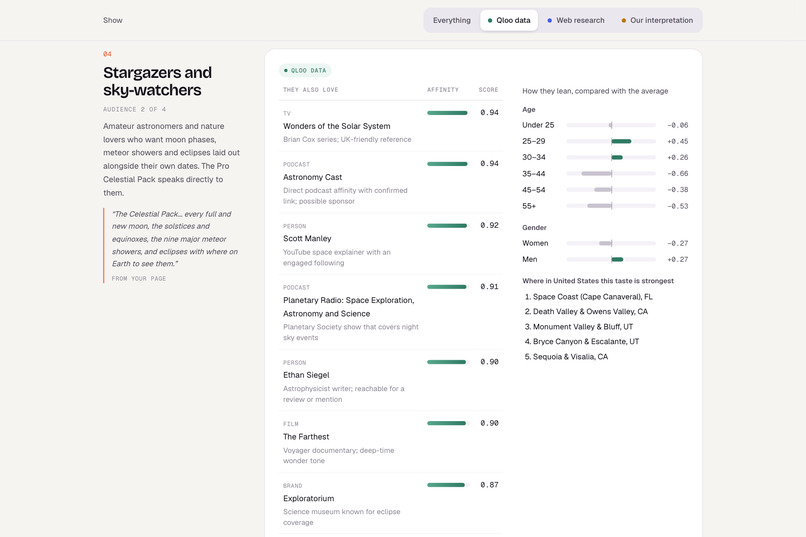Click affinity bar for The Farthest
The width and height of the screenshot is (806, 537).
(447, 423)
